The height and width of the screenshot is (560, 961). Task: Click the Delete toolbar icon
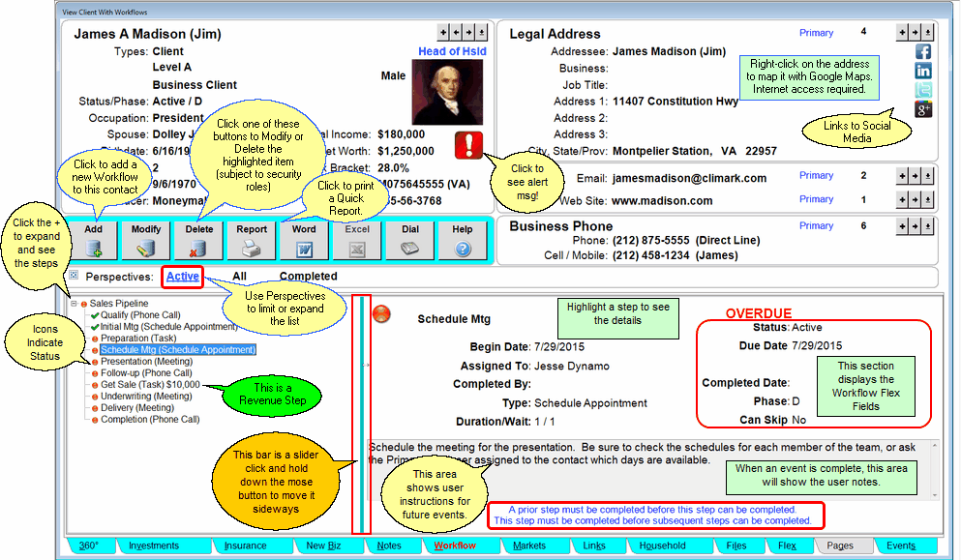point(198,248)
